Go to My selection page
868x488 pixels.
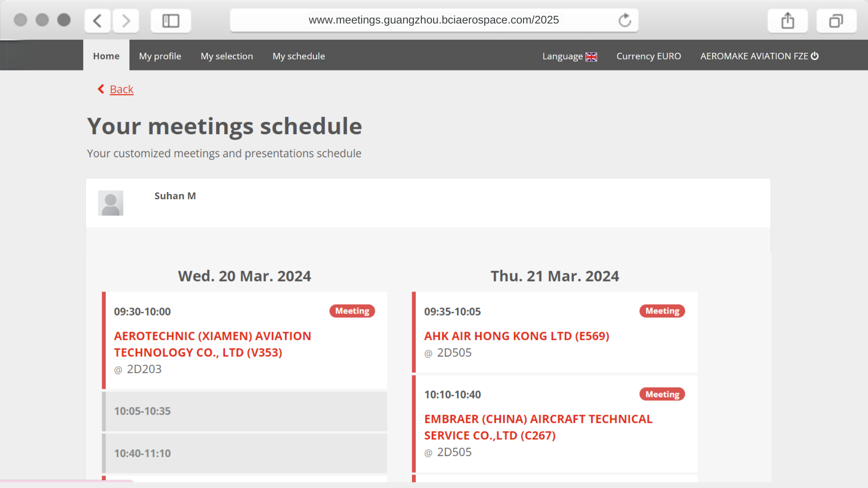coord(226,56)
